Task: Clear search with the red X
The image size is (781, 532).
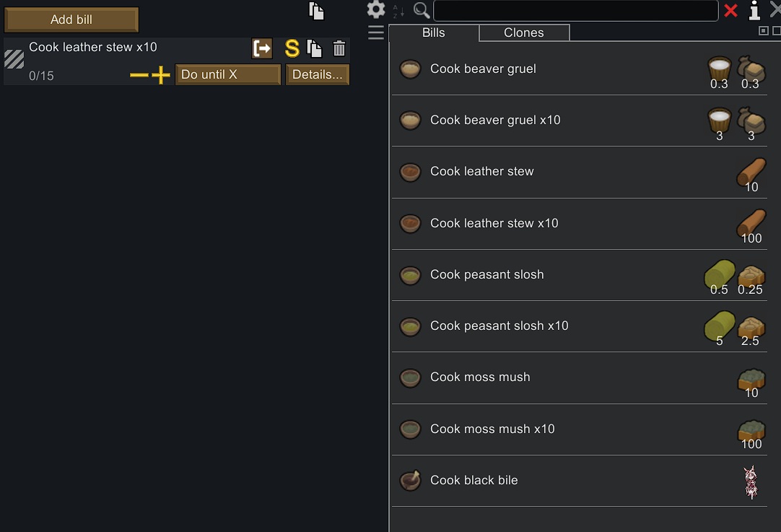Action: pos(730,10)
